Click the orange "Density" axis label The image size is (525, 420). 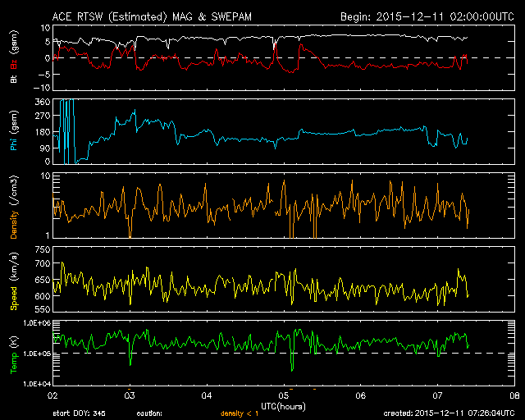click(x=14, y=225)
